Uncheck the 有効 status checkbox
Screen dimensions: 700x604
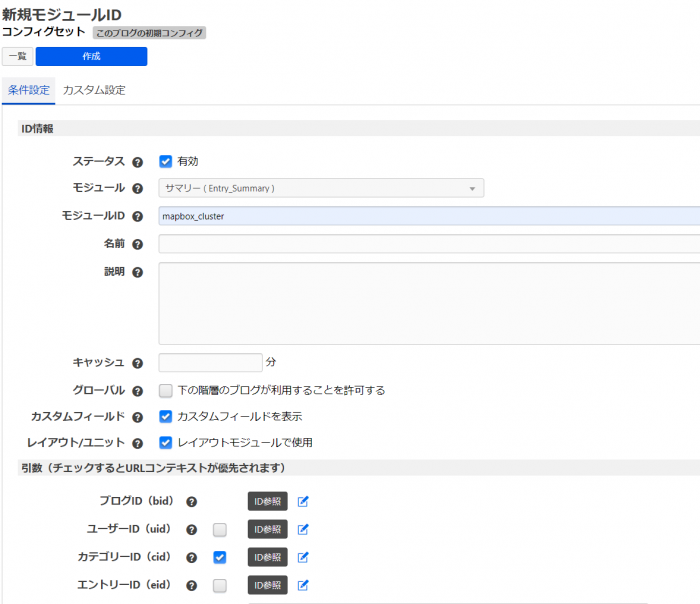(166, 161)
